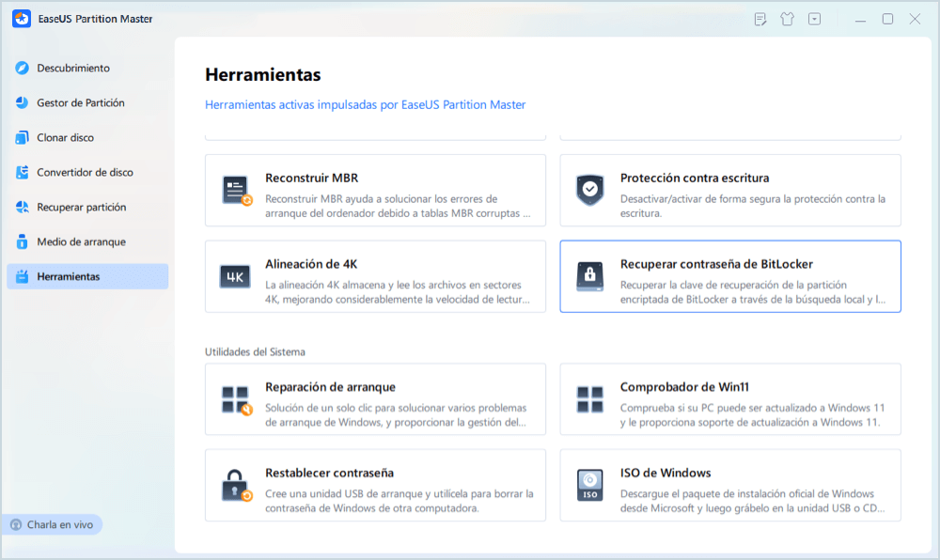Click the Descargue el paquete description text
The image size is (940, 560).
click(752, 501)
